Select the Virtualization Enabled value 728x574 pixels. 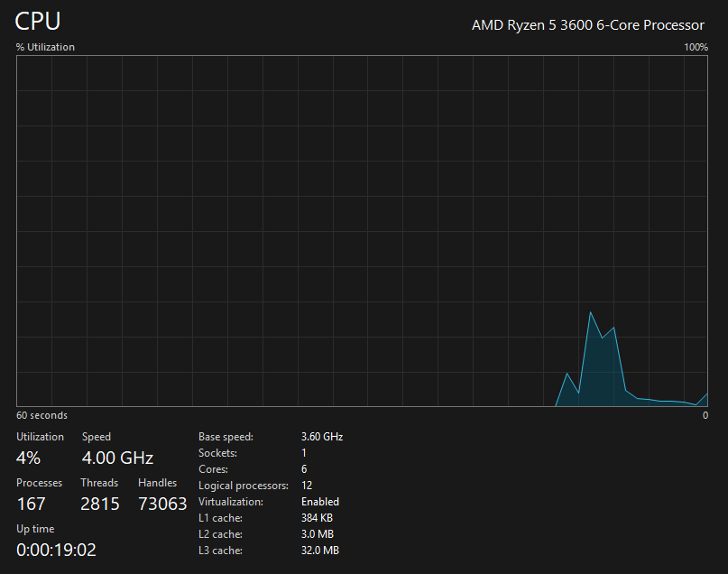320,502
